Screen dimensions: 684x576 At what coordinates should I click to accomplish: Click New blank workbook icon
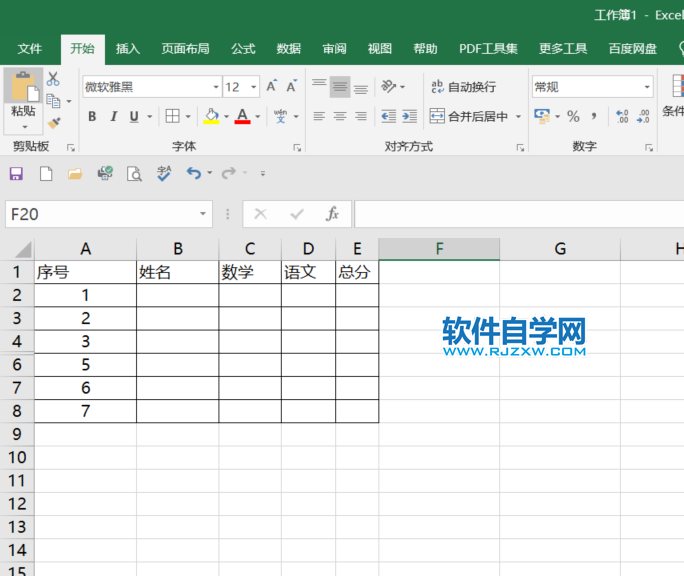pos(46,174)
